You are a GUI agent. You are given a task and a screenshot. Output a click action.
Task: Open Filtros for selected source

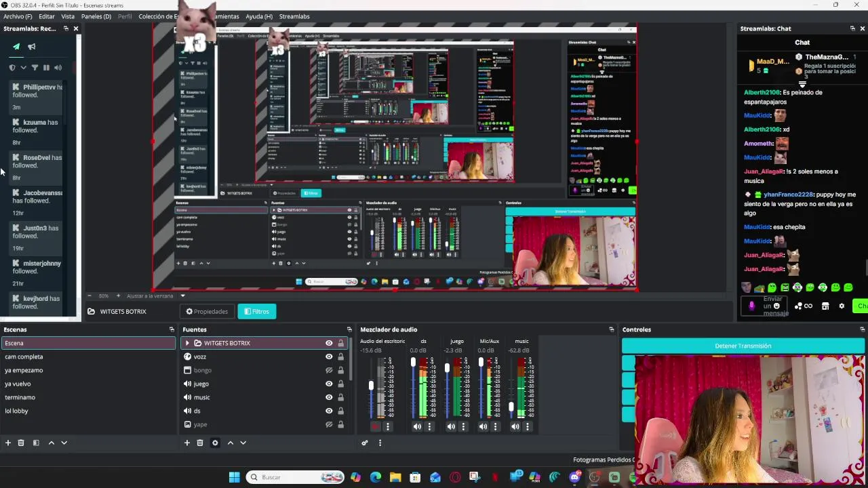(x=257, y=312)
